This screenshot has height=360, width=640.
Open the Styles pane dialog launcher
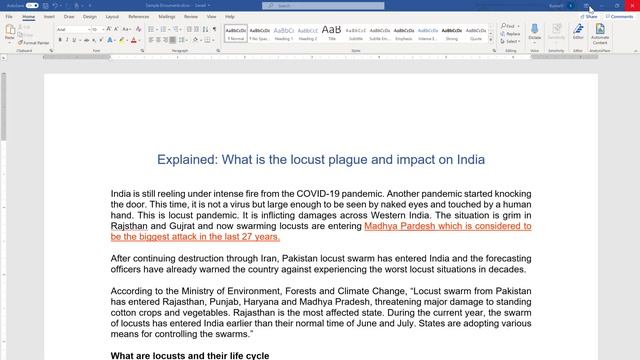[494, 51]
